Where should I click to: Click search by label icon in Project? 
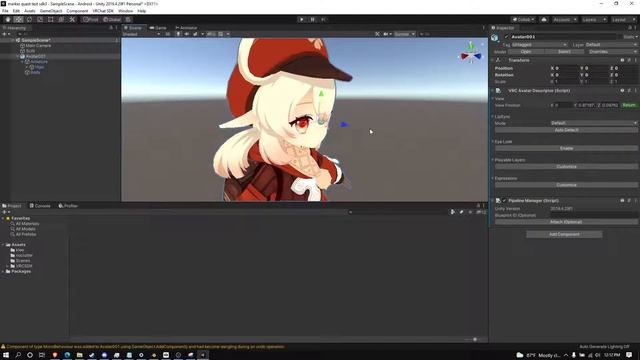(x=461, y=212)
